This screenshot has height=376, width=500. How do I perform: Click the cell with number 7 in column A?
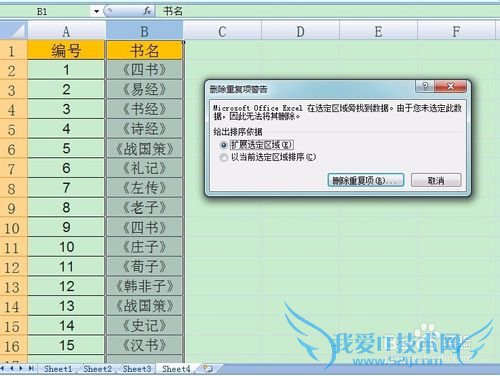tap(66, 188)
